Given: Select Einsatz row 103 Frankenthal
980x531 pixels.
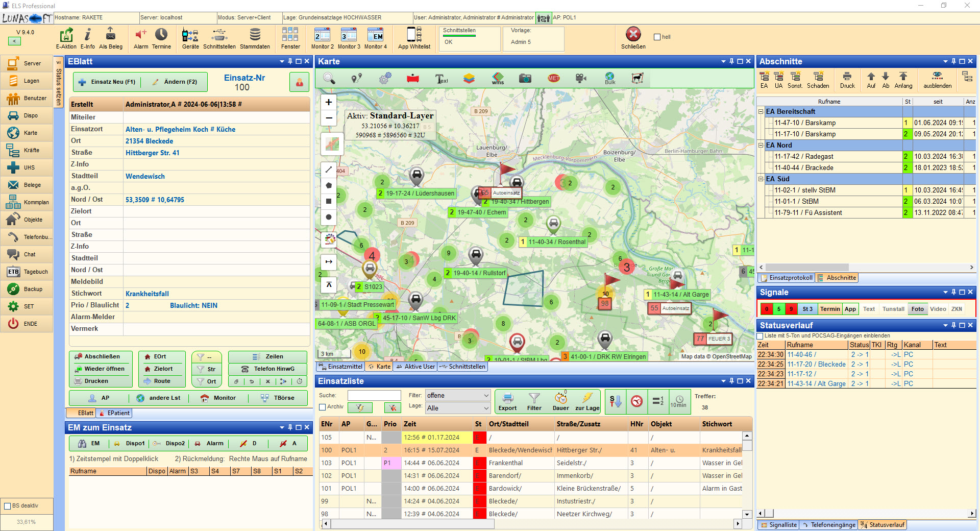Looking at the screenshot, I should tap(531, 463).
